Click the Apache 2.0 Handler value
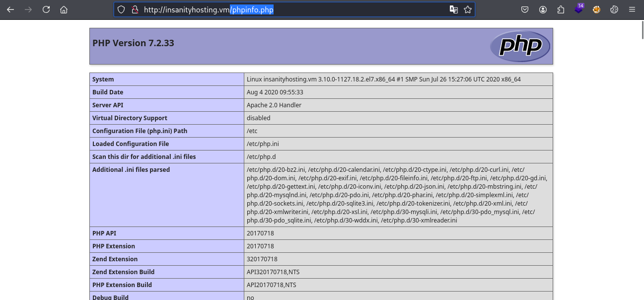 [x=274, y=105]
